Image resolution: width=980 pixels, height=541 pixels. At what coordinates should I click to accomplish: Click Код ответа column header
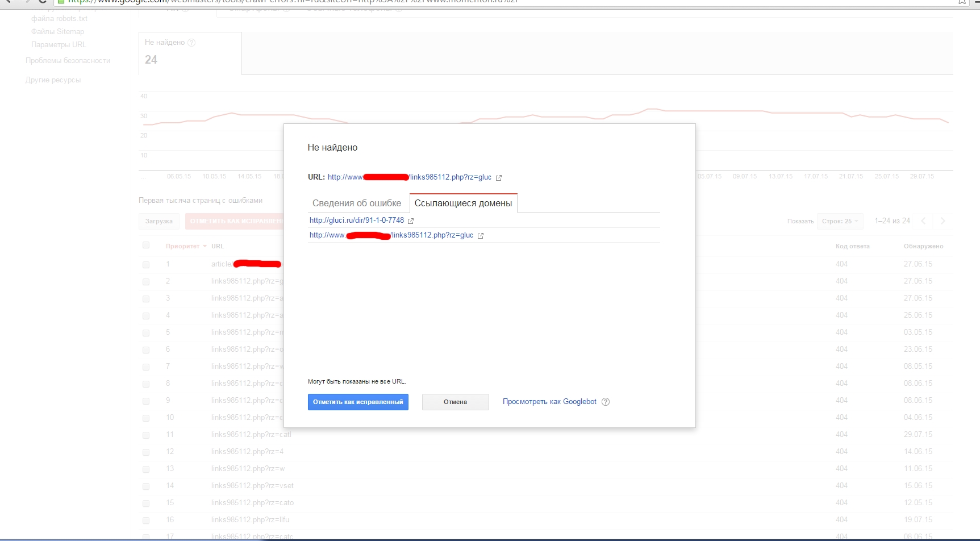pos(852,247)
